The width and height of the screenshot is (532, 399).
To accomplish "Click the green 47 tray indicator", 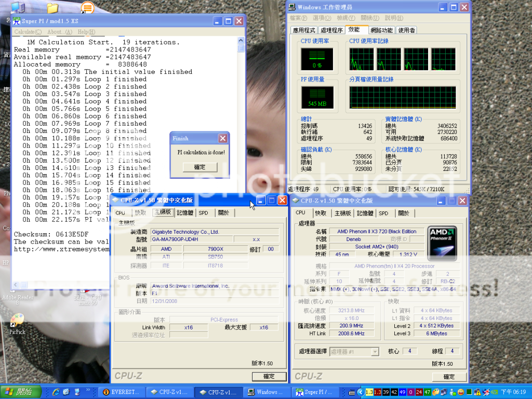I will [x=427, y=392].
